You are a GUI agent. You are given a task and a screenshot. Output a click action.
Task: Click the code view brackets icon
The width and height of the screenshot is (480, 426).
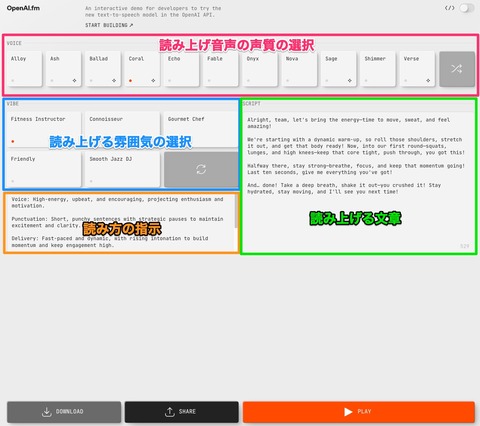(449, 8)
